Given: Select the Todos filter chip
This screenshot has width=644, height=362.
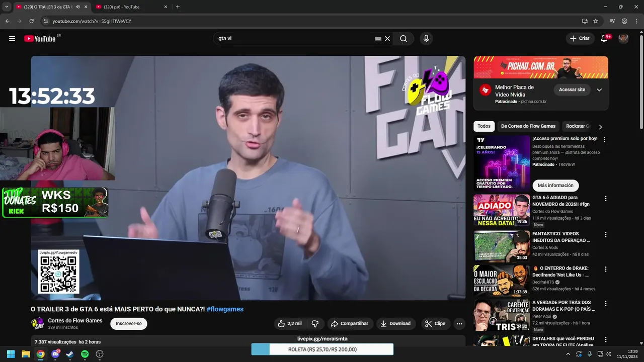Looking at the screenshot, I should [x=484, y=126].
